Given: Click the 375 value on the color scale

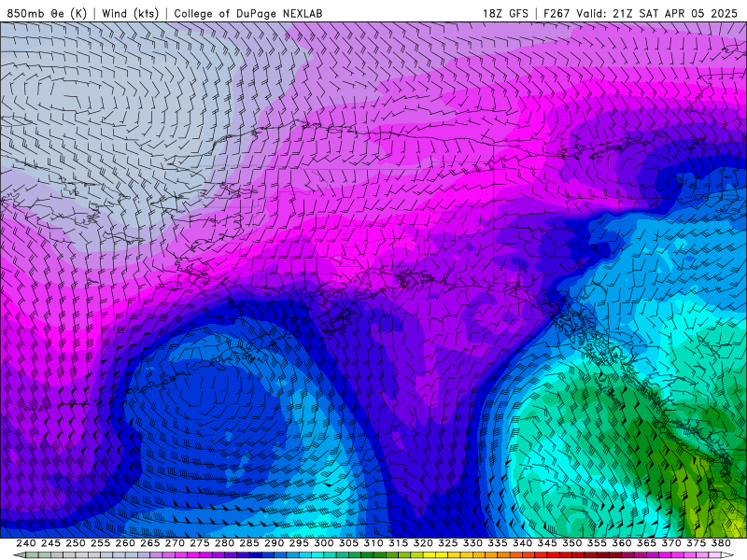Looking at the screenshot, I should coord(696,543).
